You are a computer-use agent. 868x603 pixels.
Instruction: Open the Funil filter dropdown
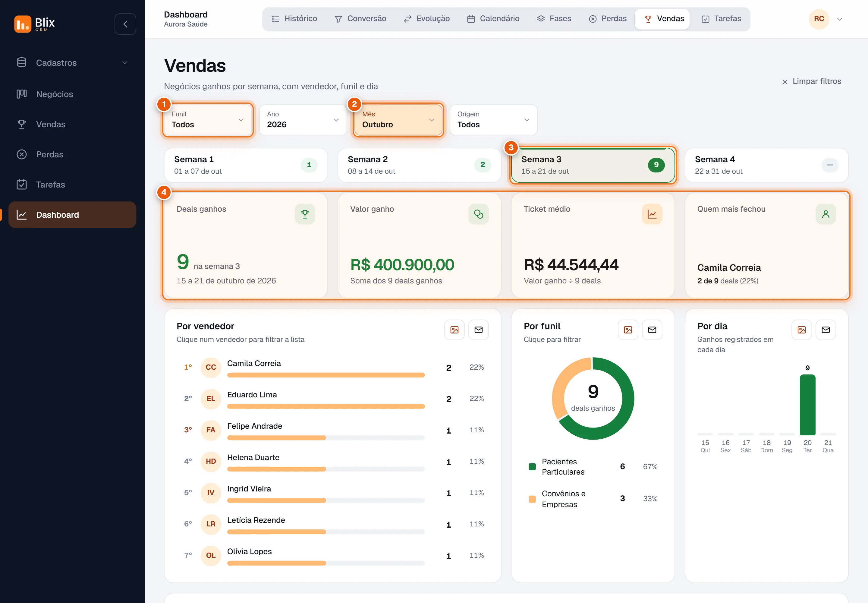pos(208,120)
